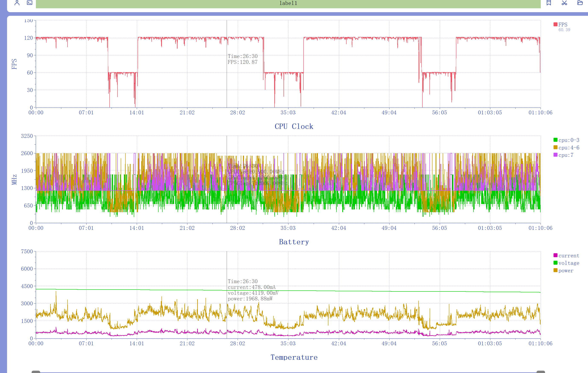Click the current:478.00mA tooltip readout
This screenshot has height=373, width=588.
(x=251, y=287)
